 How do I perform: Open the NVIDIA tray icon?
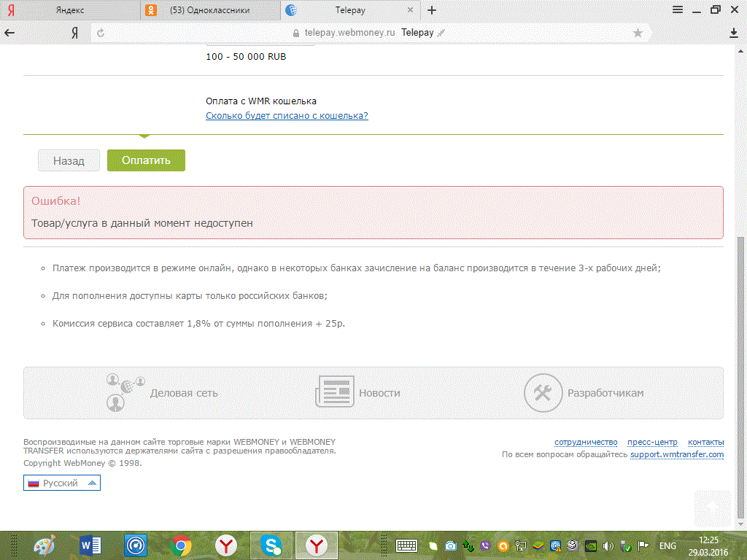point(591,545)
